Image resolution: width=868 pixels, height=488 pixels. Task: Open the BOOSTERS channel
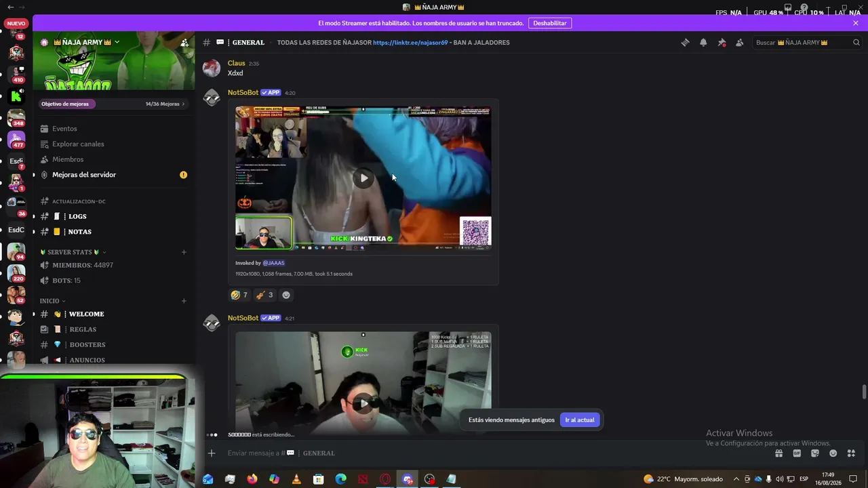(114, 345)
